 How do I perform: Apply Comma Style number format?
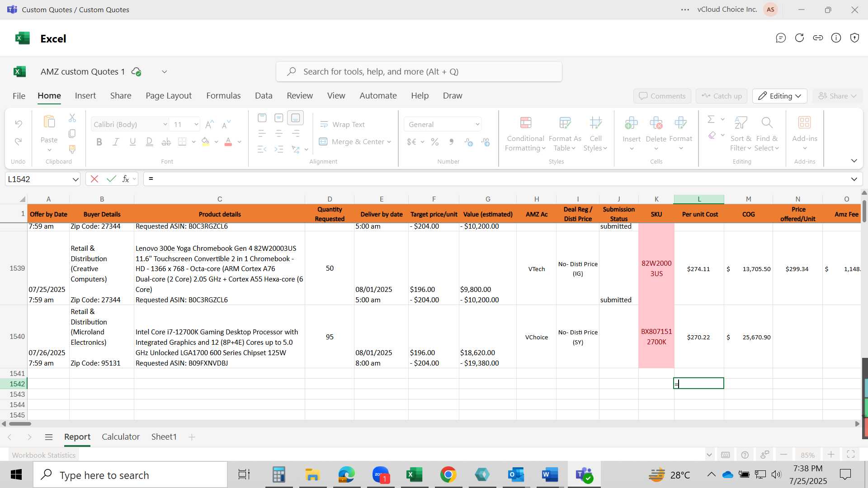[451, 142]
